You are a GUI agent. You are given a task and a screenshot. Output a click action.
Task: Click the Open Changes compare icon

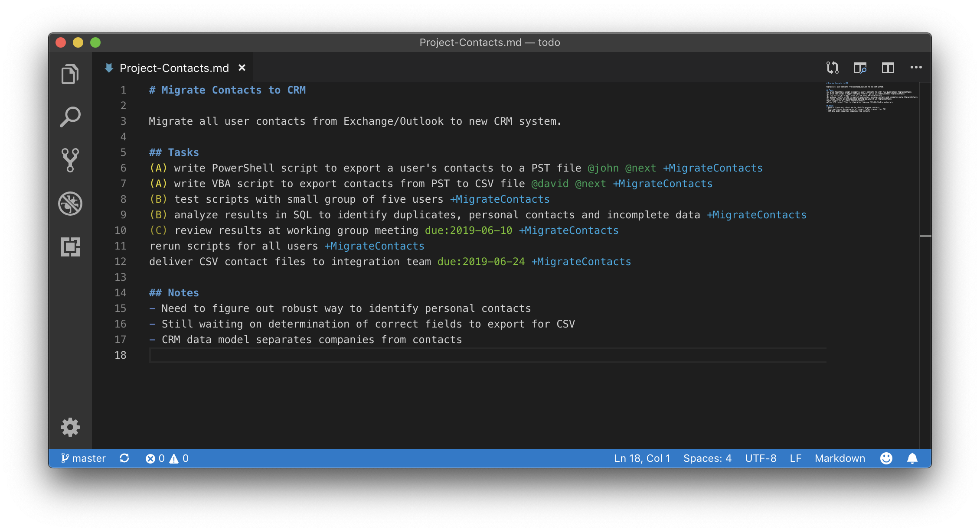832,68
